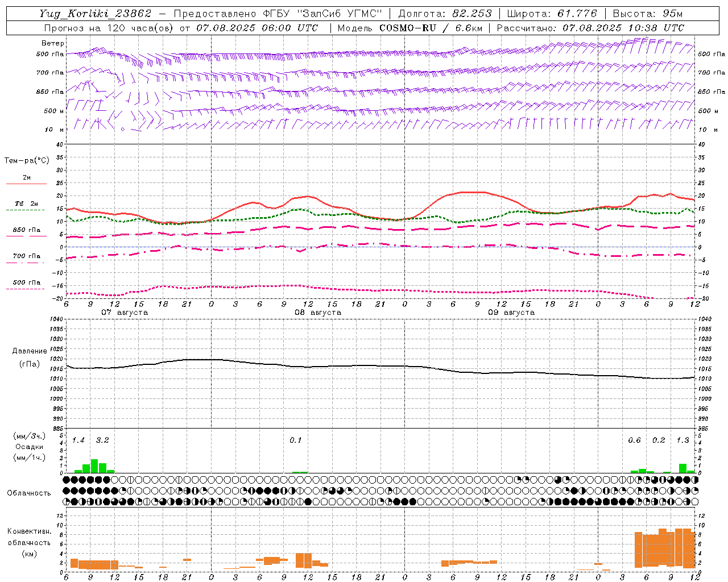
Task: Click the precipitation total '0.1'
Action: 296,440
